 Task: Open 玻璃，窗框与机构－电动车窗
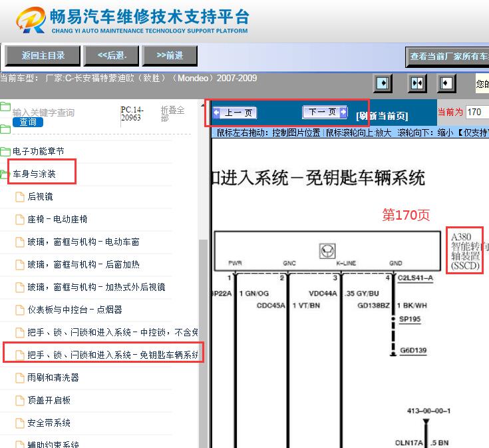click(83, 242)
